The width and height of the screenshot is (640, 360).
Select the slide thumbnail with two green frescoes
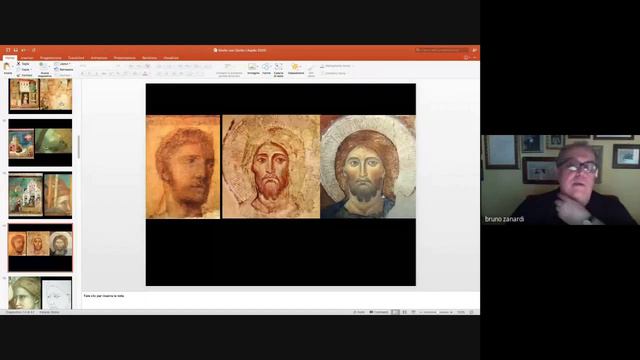click(40, 142)
